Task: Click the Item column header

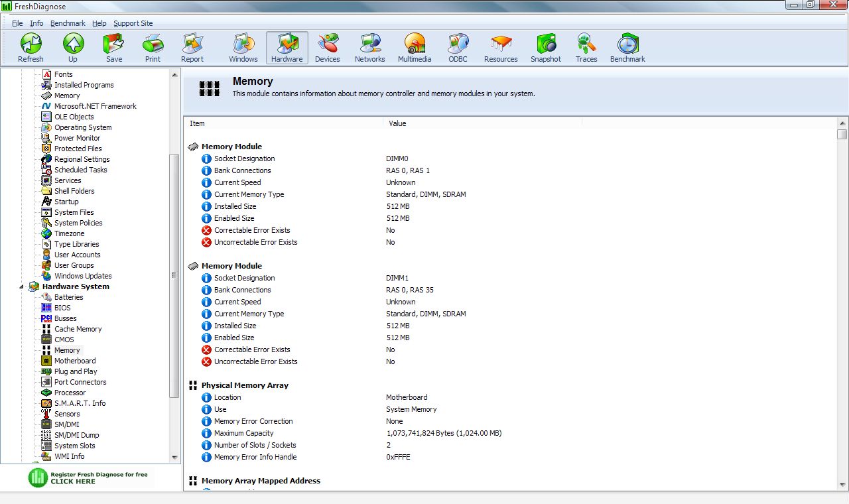Action: tap(284, 123)
